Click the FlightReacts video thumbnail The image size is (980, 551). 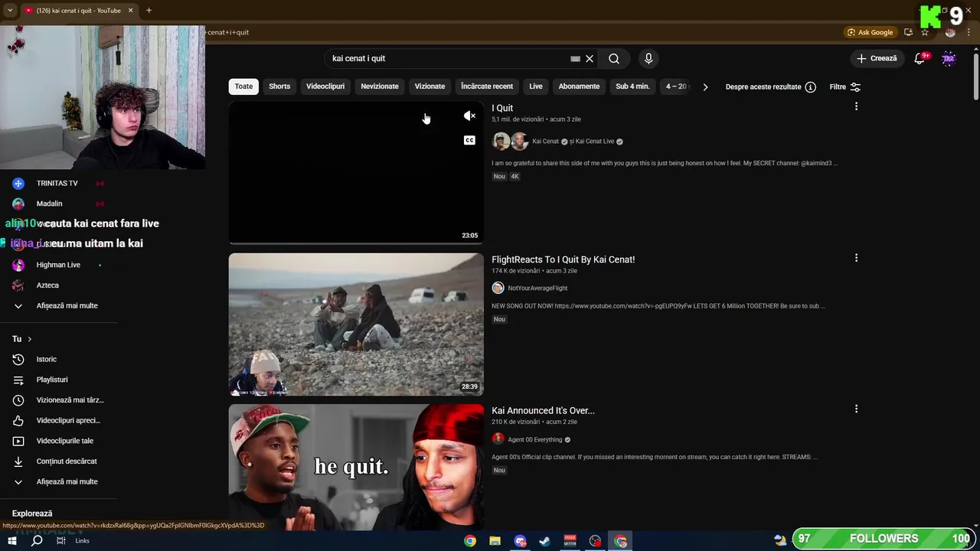[x=356, y=324]
